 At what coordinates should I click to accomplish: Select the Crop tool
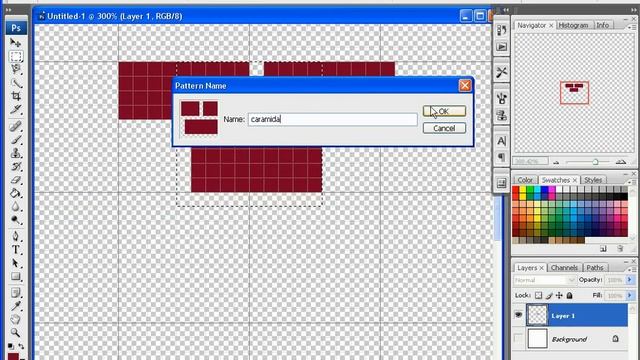[x=16, y=96]
